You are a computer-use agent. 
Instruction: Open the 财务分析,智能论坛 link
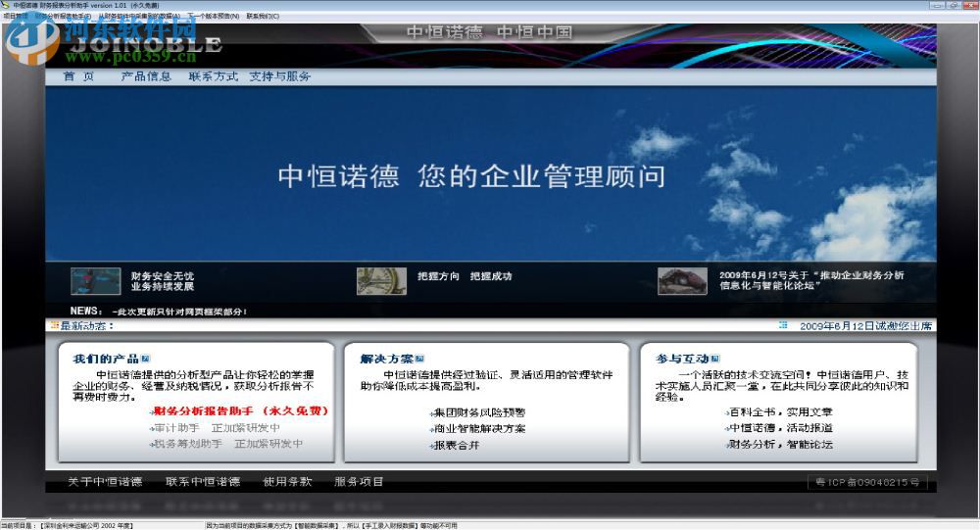coord(779,445)
